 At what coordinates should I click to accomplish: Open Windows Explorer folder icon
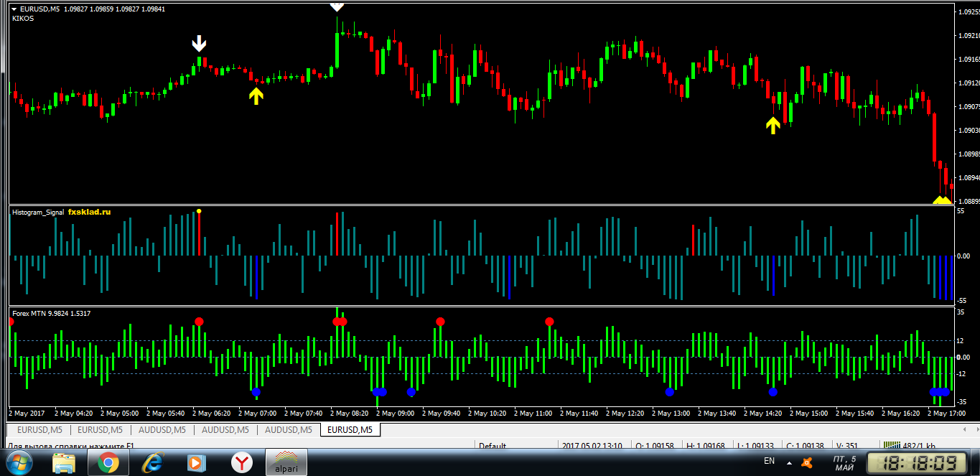tap(64, 463)
